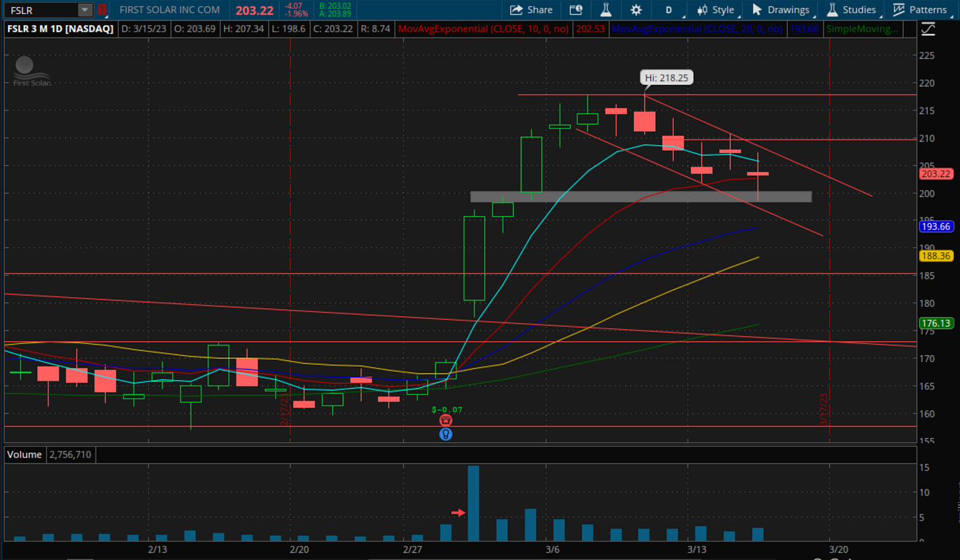Click the FSLR symbol input field
Viewport: 960px width, 560px height.
pos(40,10)
